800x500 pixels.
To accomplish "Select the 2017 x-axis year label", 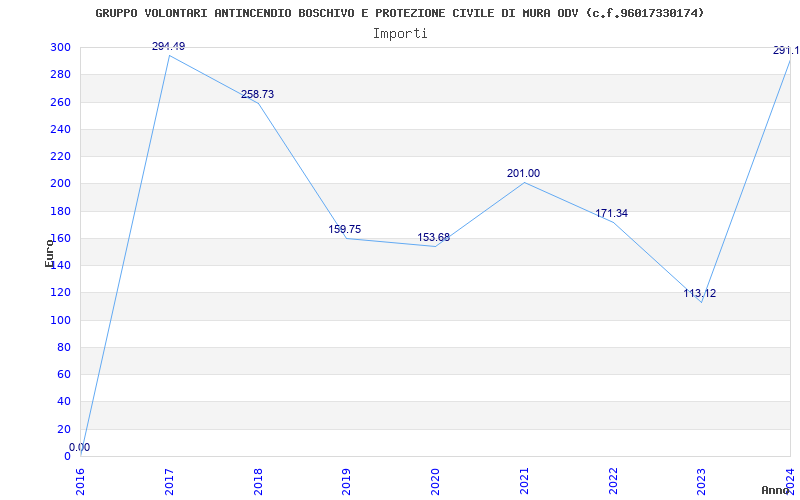I will pyautogui.click(x=169, y=481).
